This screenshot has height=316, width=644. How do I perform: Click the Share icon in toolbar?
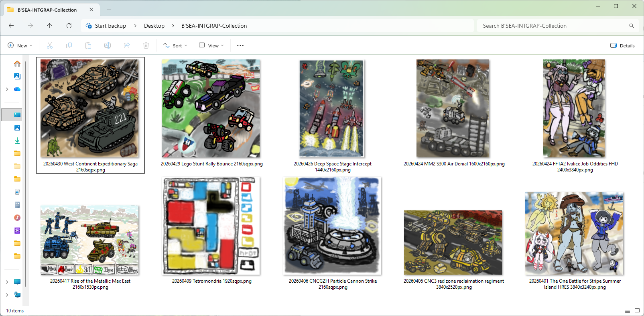[127, 45]
